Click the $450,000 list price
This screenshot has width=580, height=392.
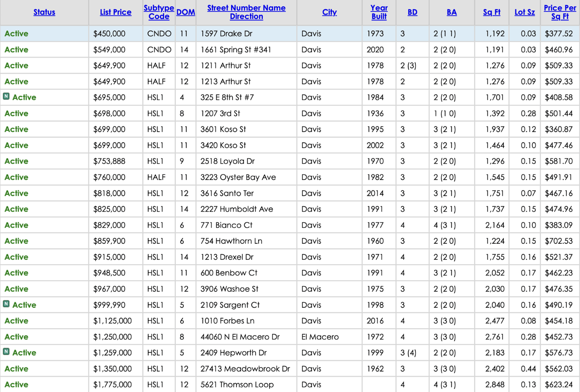109,34
